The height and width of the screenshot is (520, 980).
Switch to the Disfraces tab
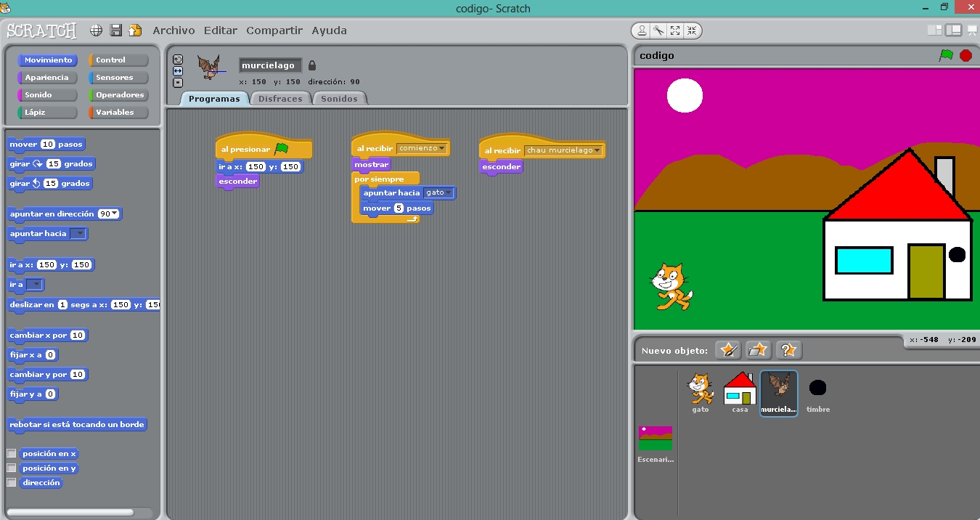point(280,99)
